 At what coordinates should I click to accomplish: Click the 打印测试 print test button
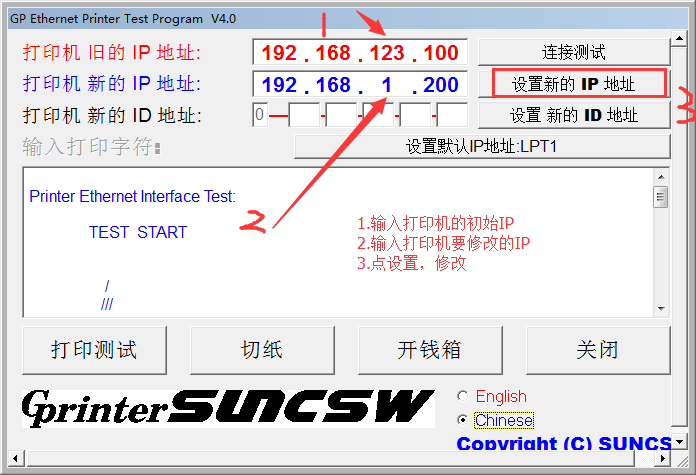[95, 350]
